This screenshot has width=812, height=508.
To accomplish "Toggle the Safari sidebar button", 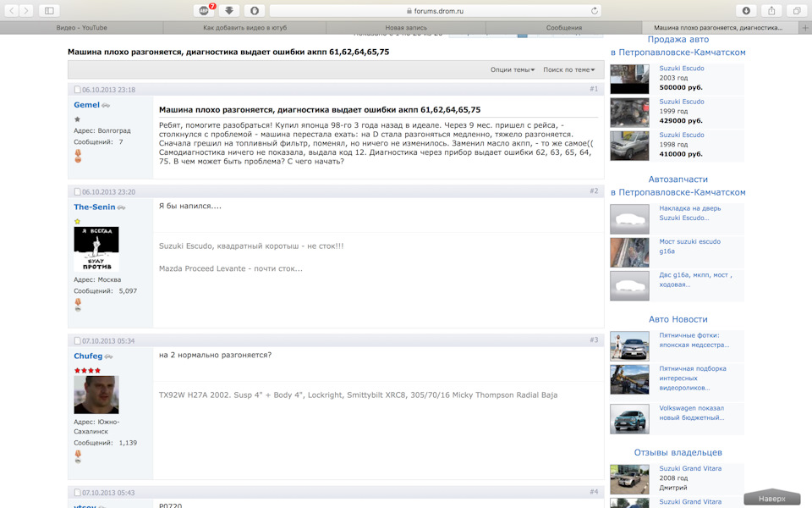I will point(49,10).
